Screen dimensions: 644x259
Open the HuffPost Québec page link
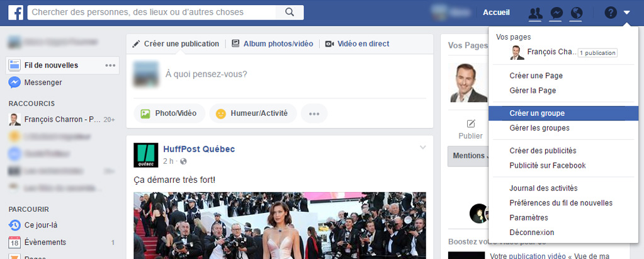pyautogui.click(x=199, y=149)
